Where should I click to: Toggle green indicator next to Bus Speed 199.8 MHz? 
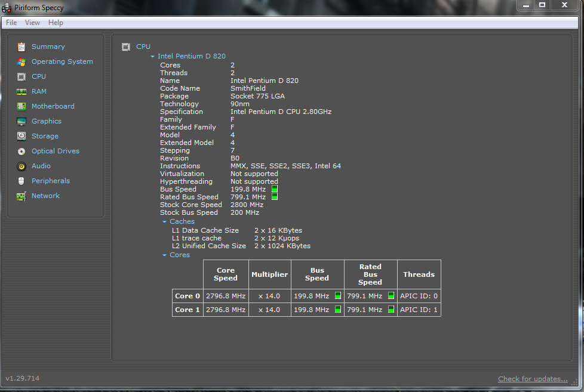275,189
